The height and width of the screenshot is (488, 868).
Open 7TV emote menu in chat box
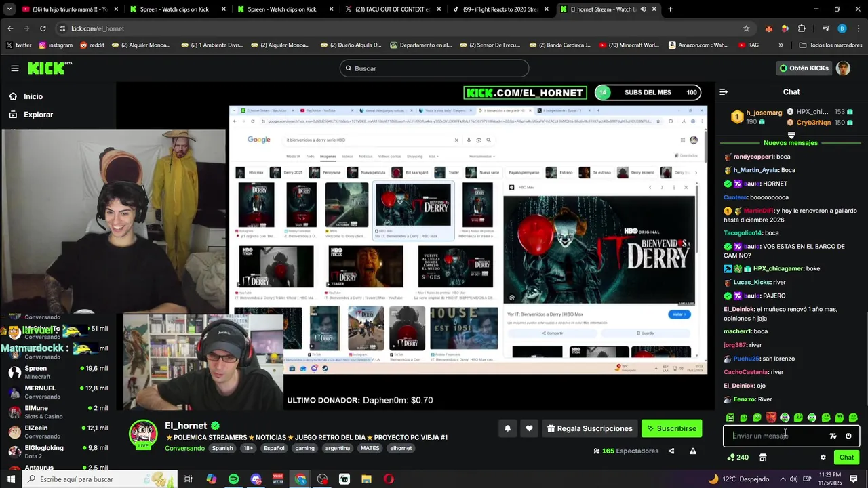(833, 436)
